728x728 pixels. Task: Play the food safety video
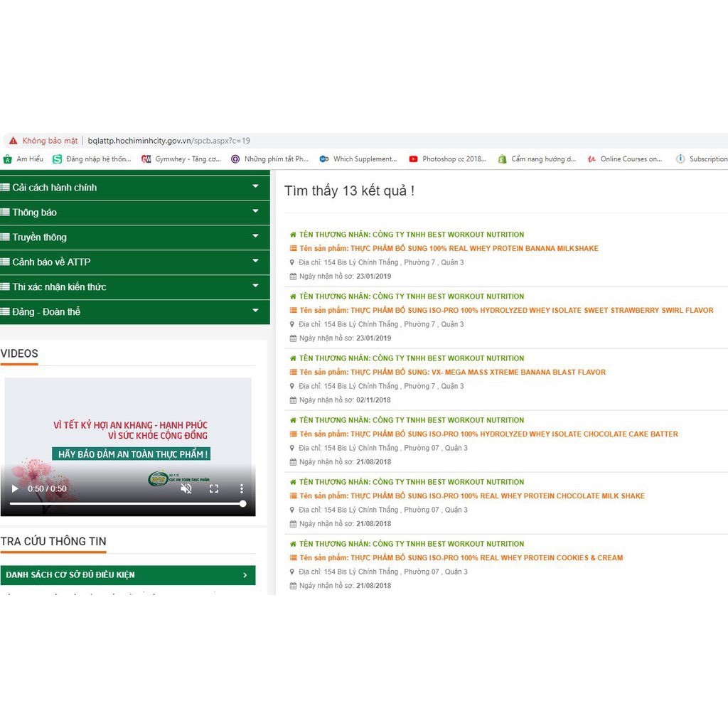click(x=15, y=488)
